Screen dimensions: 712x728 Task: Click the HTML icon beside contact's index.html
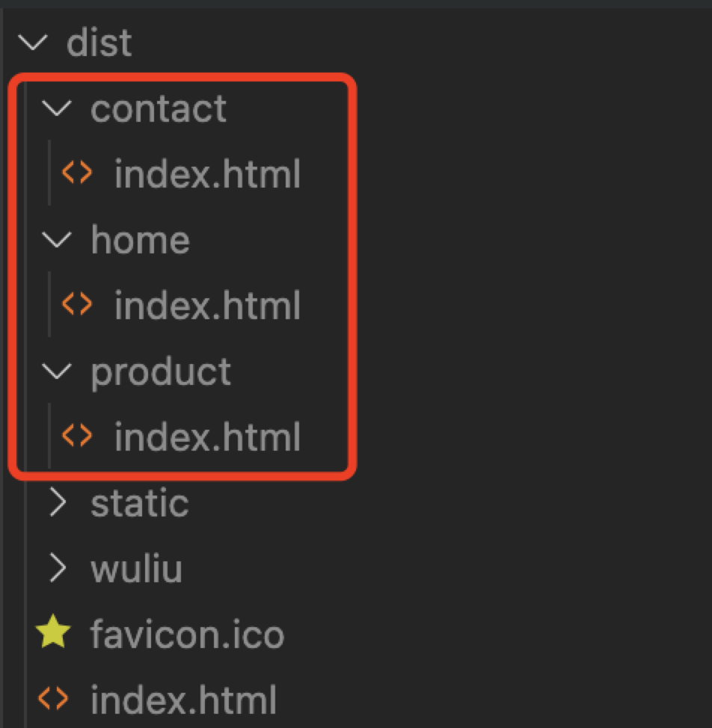tap(76, 173)
